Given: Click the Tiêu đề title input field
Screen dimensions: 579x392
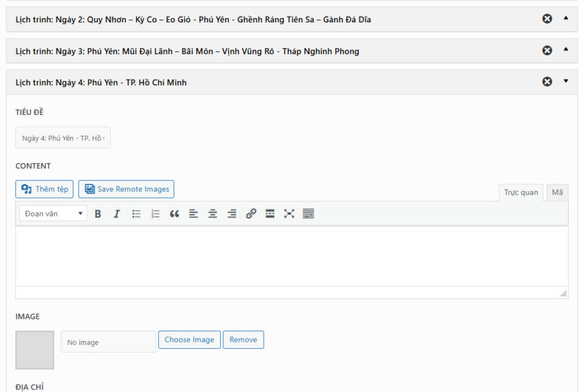Looking at the screenshot, I should (63, 138).
